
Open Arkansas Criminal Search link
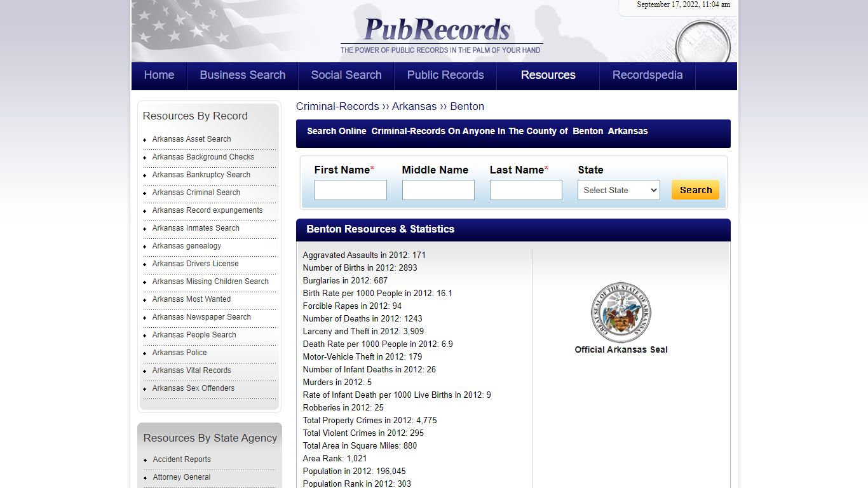(x=196, y=193)
